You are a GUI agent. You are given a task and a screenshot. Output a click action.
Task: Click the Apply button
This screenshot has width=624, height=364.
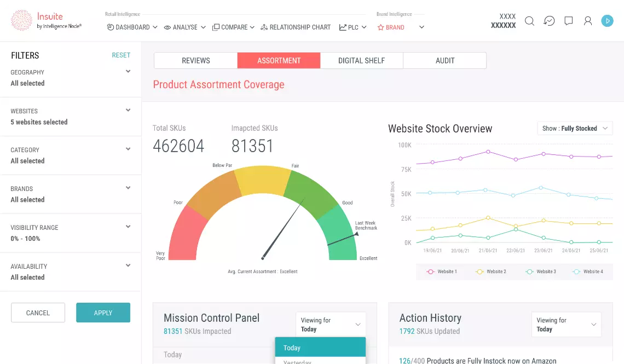(103, 313)
